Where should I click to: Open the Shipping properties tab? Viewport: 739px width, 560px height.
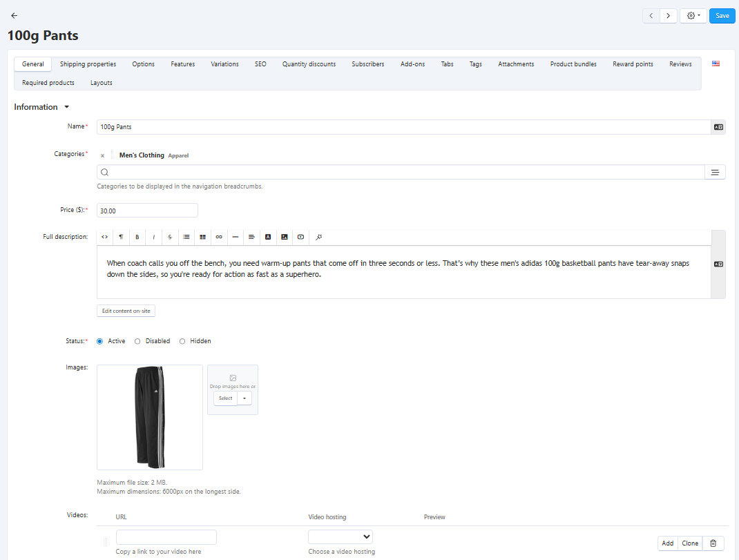click(88, 64)
